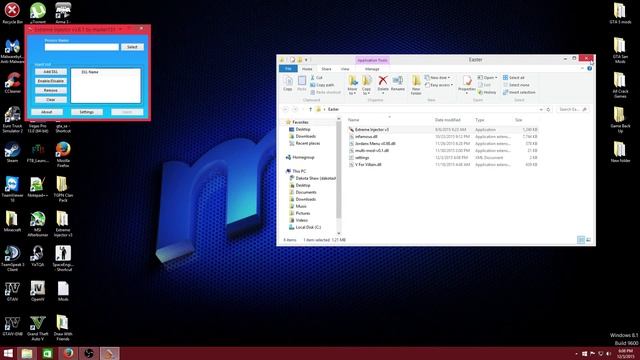Click the Refresh icon beside address bar

(548, 109)
